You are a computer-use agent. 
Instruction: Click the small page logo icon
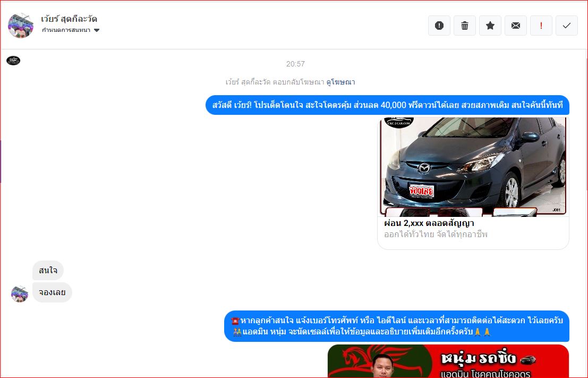13,61
